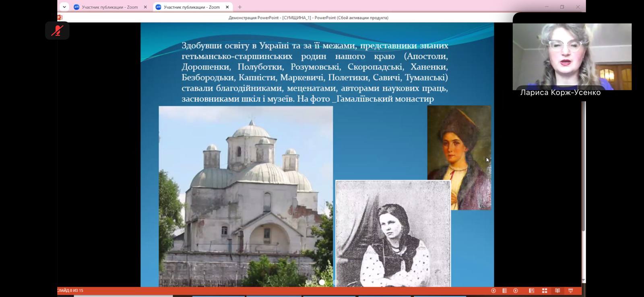The image size is (644, 297).
Task: Close the active second Zoom tab
Action: (x=227, y=7)
